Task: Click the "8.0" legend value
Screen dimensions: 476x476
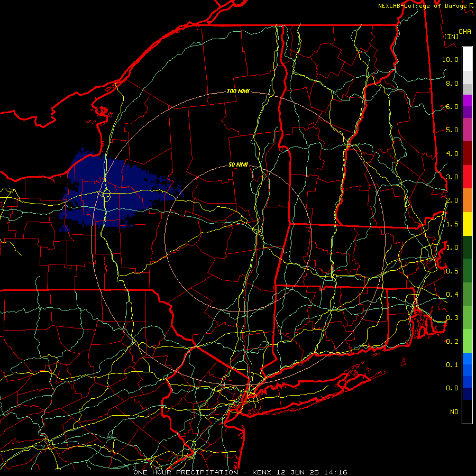Action: 452,83
